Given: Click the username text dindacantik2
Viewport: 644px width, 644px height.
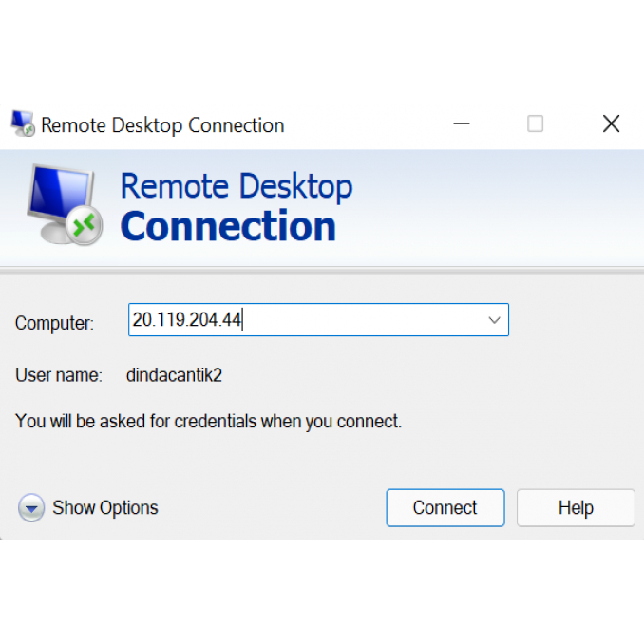Looking at the screenshot, I should [174, 375].
